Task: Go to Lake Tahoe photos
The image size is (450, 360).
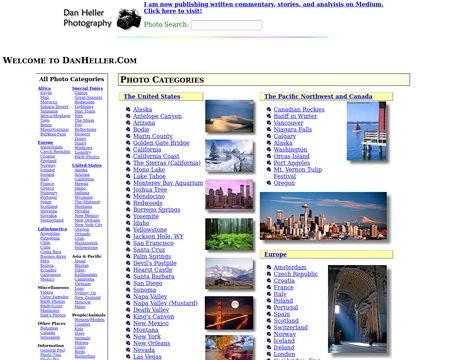Action: (149, 176)
